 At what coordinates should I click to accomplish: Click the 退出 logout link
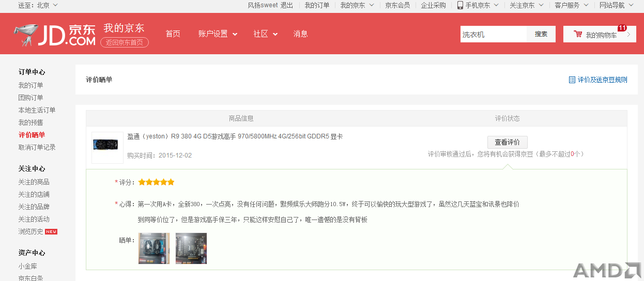(286, 5)
